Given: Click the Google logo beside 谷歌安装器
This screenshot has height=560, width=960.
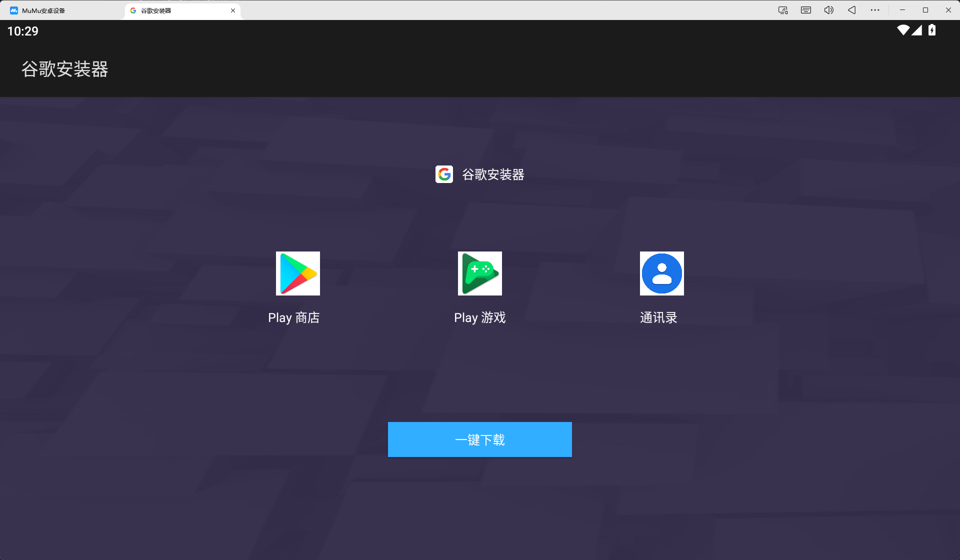Looking at the screenshot, I should point(444,174).
